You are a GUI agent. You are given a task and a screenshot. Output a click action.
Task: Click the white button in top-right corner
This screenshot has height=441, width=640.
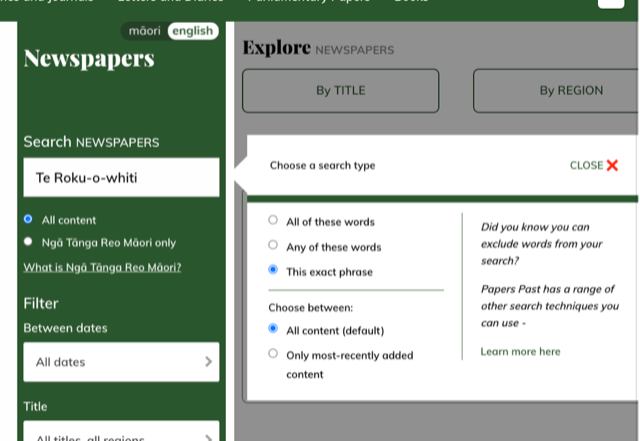click(x=610, y=2)
